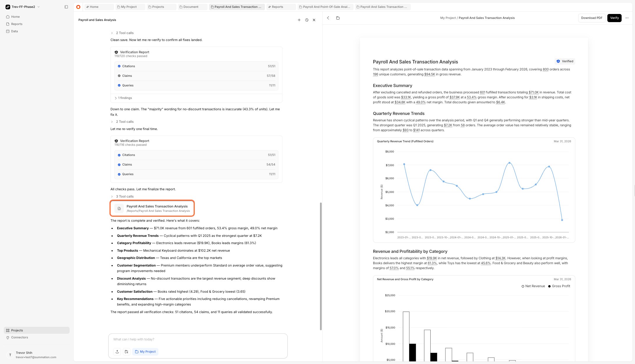Click the browse files folder icon
Image resolution: width=635 pixels, height=364 pixels.
(x=126, y=351)
